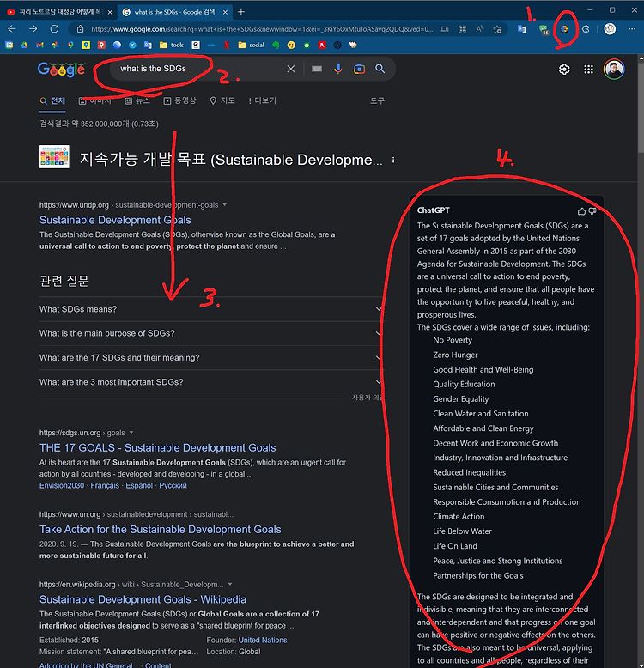Screen dimensions: 644x668
Task: Open knowledge panel more options dots
Action: tap(392, 160)
